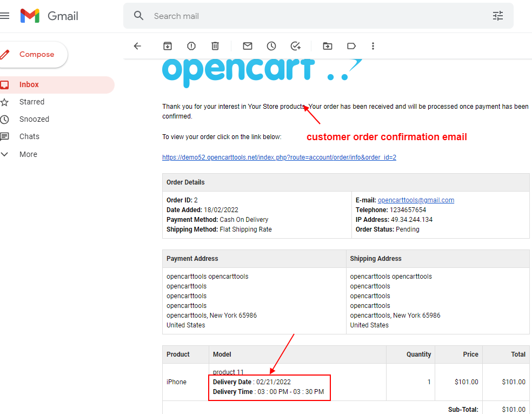532x414 pixels.
Task: Select the Chats section
Action: click(30, 136)
